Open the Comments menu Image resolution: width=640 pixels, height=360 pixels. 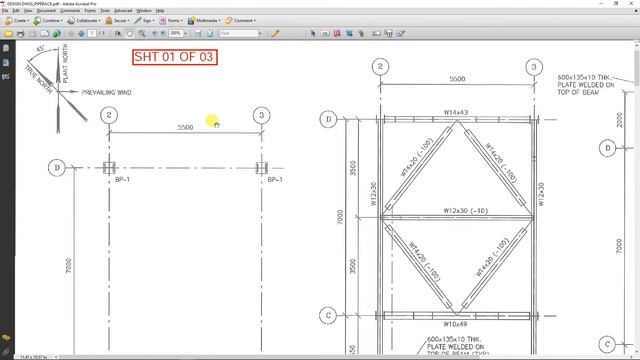pos(70,11)
